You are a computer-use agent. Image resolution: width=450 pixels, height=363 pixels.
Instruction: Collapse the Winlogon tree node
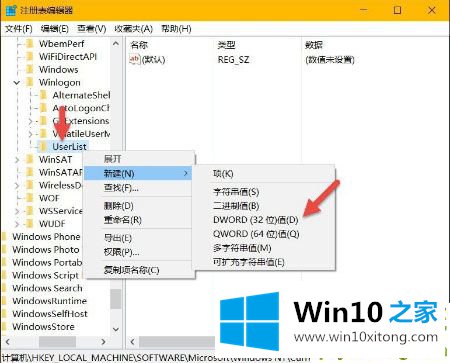[x=17, y=82]
